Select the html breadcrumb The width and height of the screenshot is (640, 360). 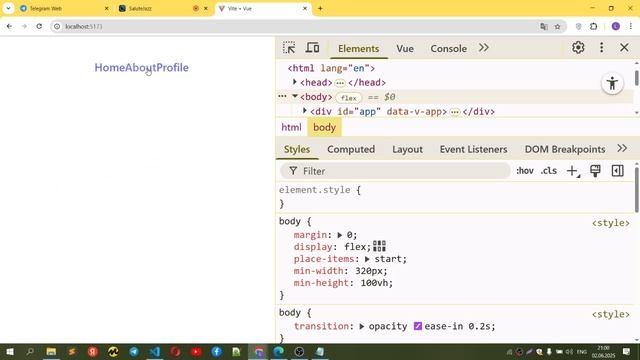[291, 127]
